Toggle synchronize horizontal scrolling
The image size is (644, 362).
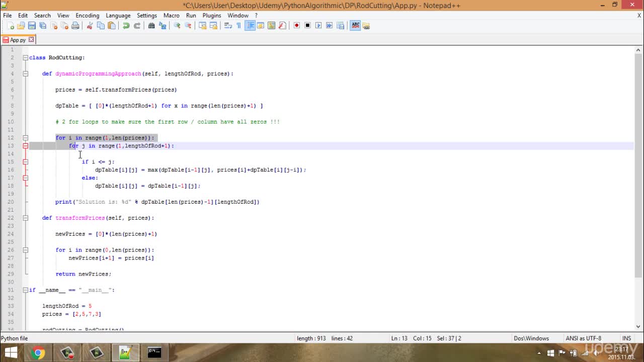point(213,26)
